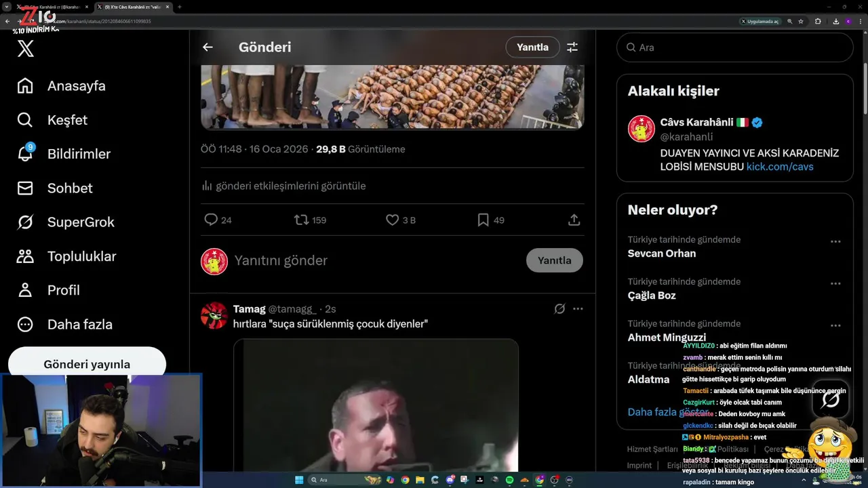Click Imprint footer link

[639, 466]
